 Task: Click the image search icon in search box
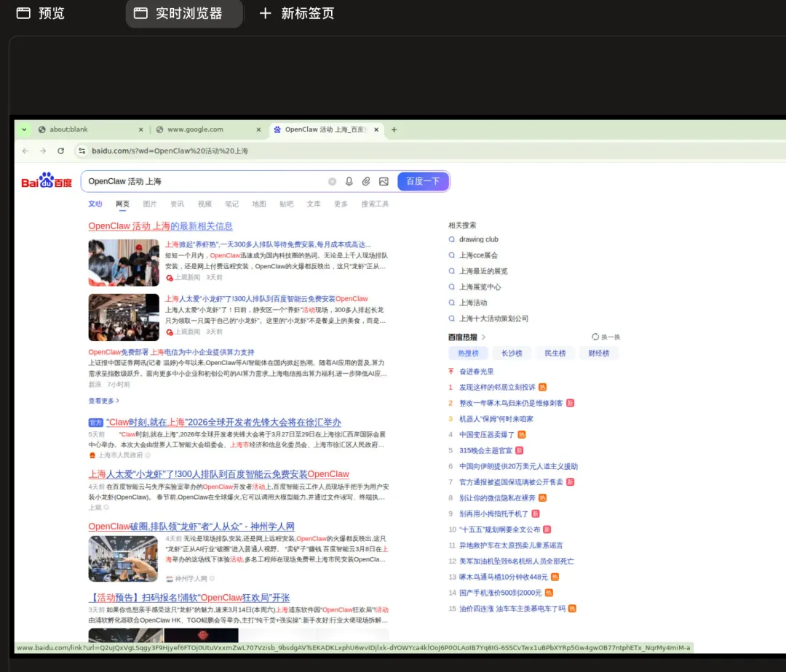point(384,181)
